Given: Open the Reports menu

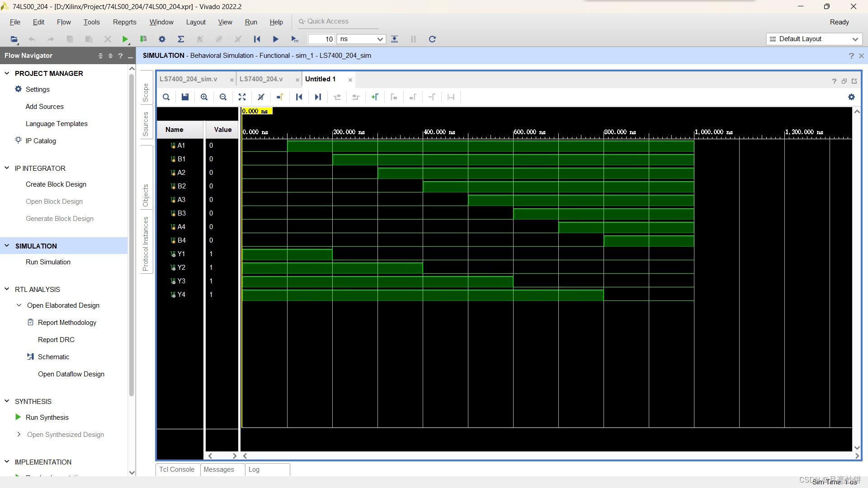Looking at the screenshot, I should tap(124, 22).
